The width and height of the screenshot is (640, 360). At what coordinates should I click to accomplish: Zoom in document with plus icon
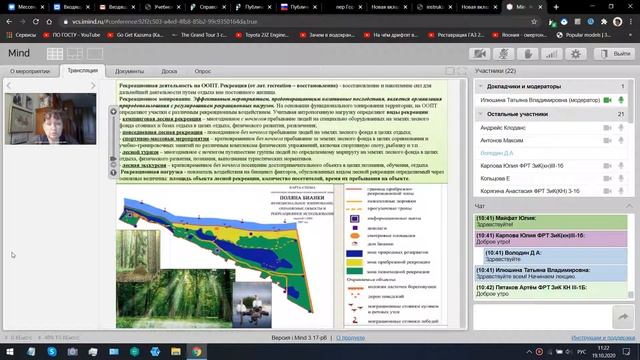(x=113, y=111)
